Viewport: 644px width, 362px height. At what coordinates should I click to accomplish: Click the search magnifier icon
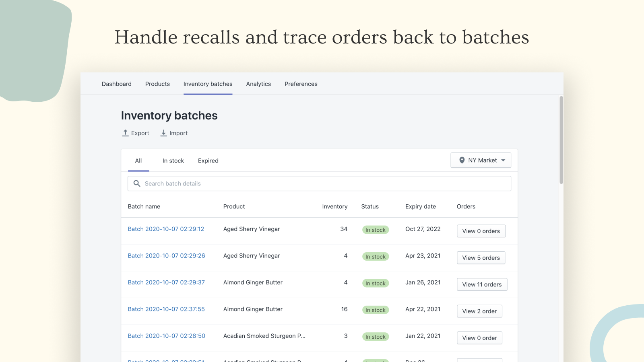coord(137,183)
